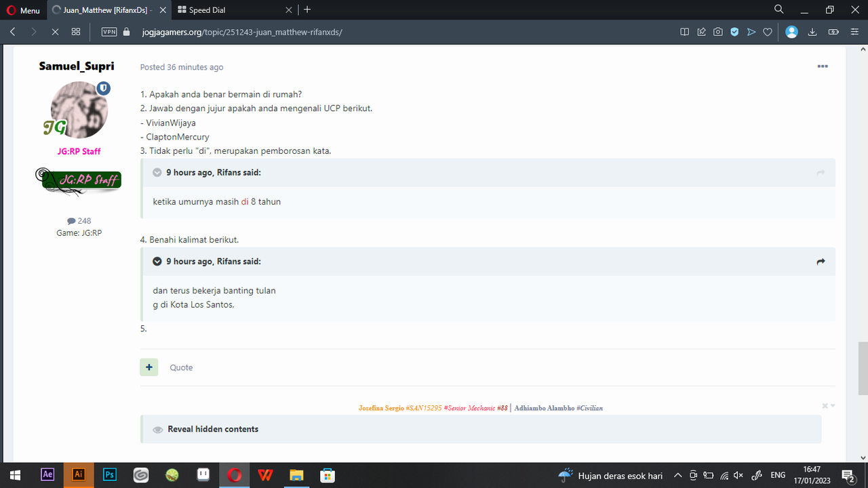Open the downloads panel
The image size is (868, 488).
pos(812,32)
